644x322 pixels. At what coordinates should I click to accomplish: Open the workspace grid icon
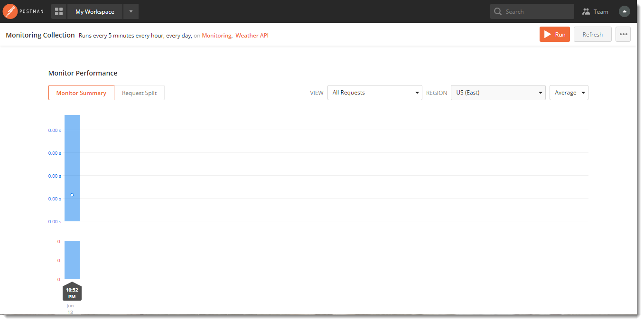59,11
